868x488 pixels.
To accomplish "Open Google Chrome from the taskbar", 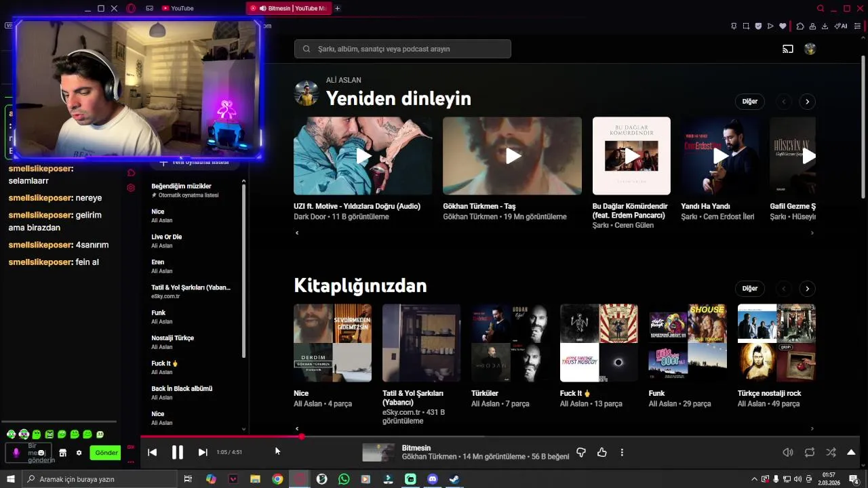I will pyautogui.click(x=277, y=479).
